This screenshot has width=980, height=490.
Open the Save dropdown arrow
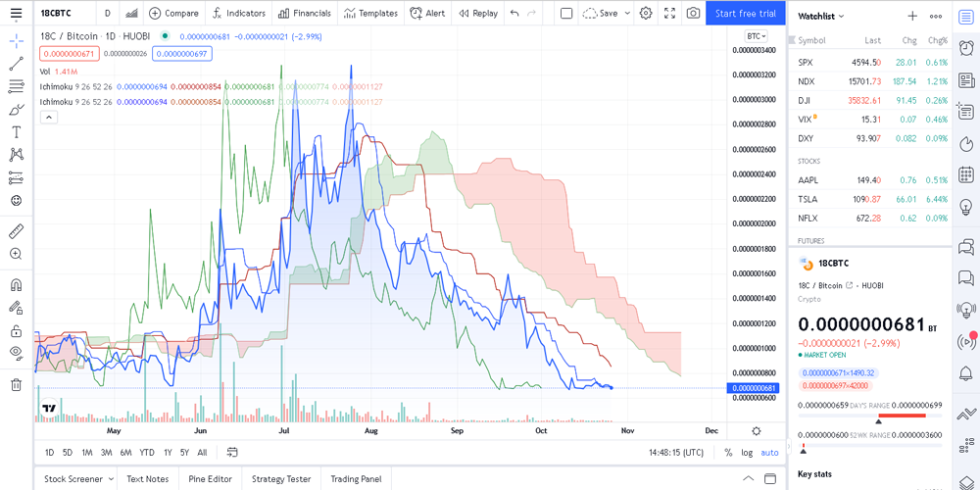627,13
